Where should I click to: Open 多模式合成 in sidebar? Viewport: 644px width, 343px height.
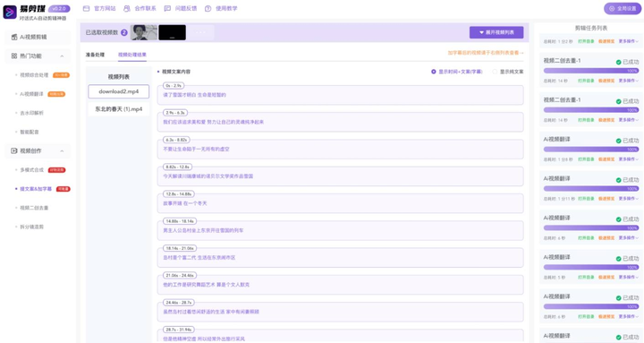[x=31, y=170]
